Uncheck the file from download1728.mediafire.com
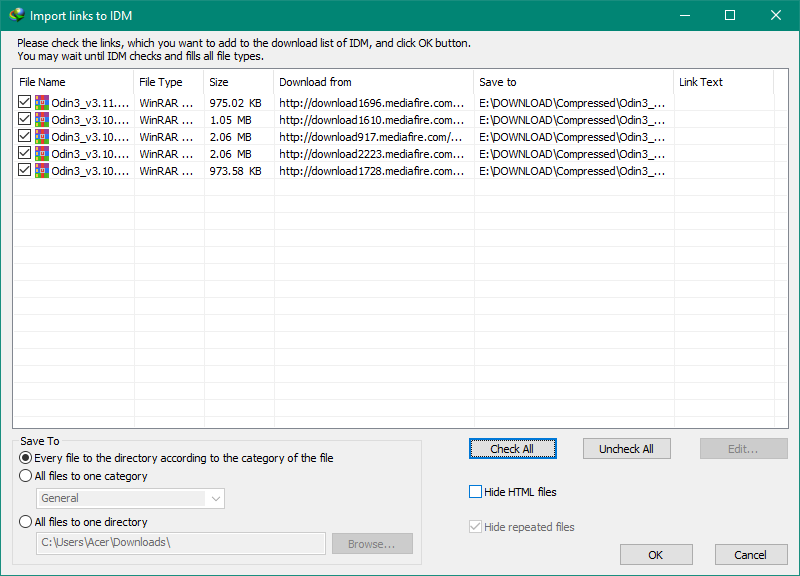The width and height of the screenshot is (800, 576). pos(24,170)
